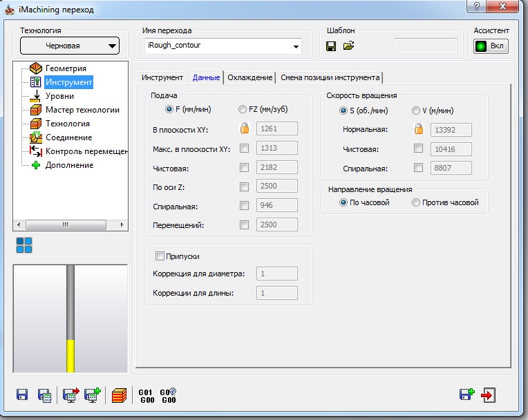Screen dimensions: 528x420
Task: Click bottom toolbar Save icon
Action: coord(22,394)
